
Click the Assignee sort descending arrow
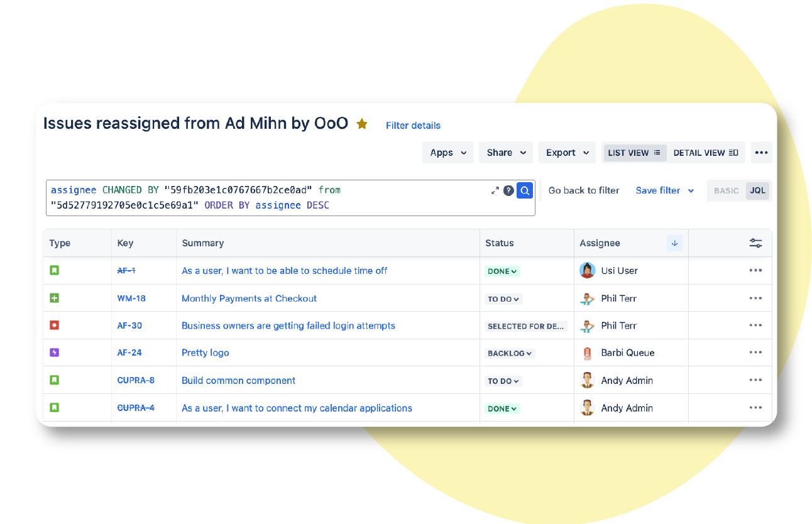pos(674,243)
